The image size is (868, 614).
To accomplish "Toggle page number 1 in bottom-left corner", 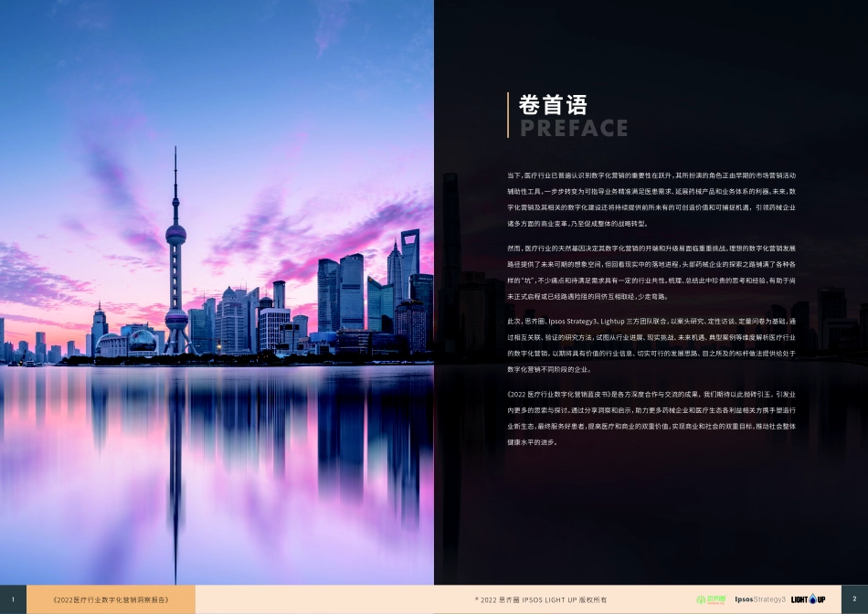I will coord(11,599).
